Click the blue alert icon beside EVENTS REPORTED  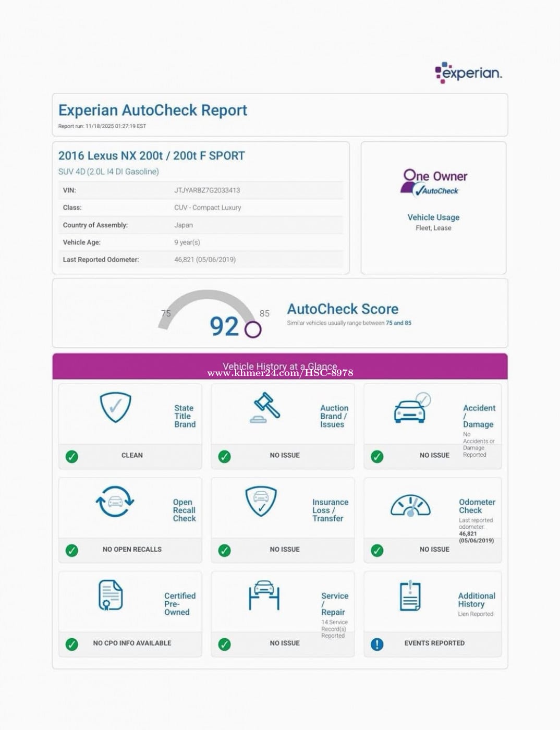tap(377, 644)
